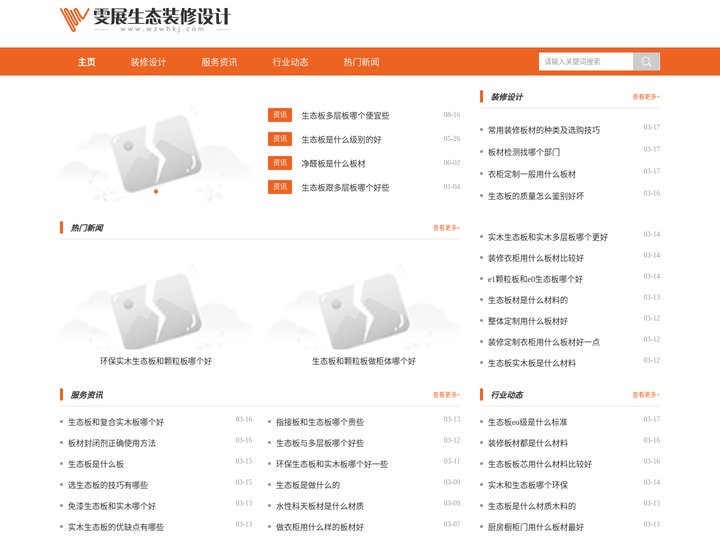
Task: Click 查看更多 in the 装修设计 sidebar header
Action: point(646,97)
